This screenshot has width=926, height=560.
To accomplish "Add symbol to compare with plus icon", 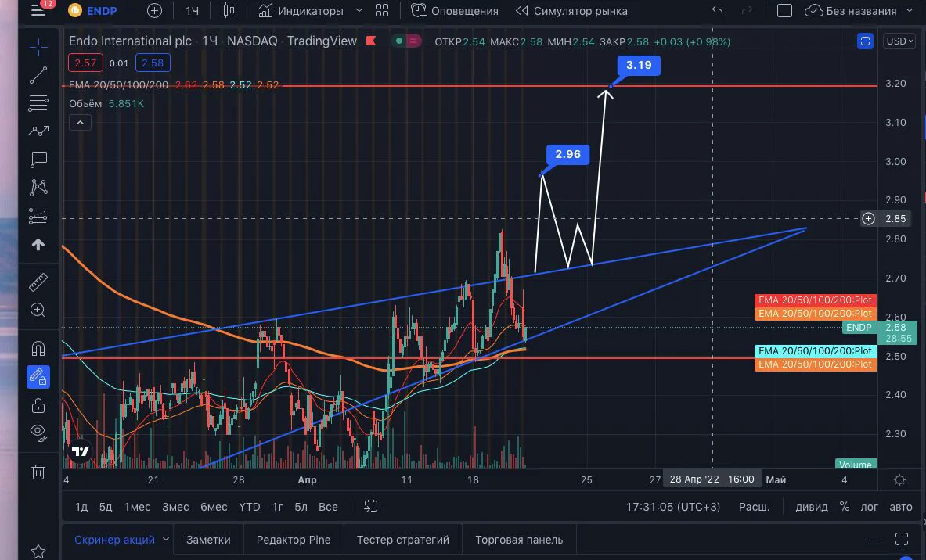I will coord(154,11).
